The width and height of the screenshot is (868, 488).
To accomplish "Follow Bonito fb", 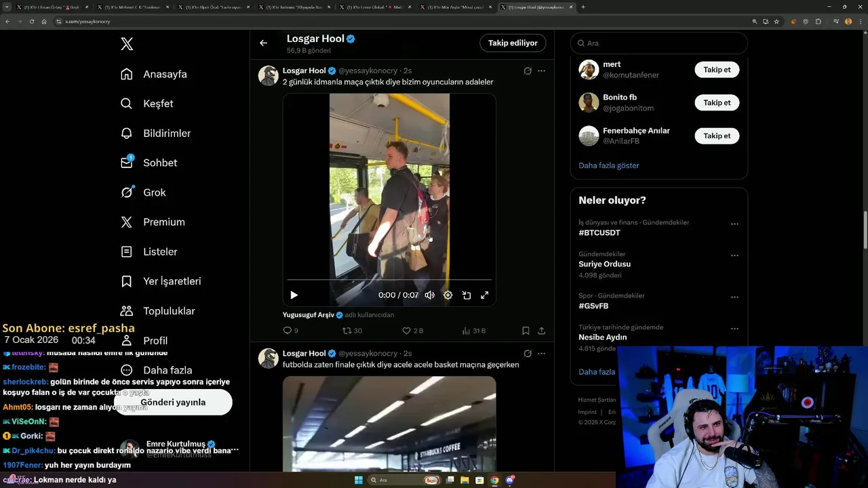I will 717,102.
